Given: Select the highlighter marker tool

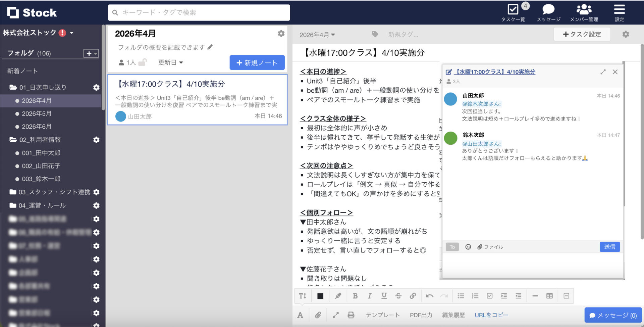Looking at the screenshot, I should click(x=338, y=296).
